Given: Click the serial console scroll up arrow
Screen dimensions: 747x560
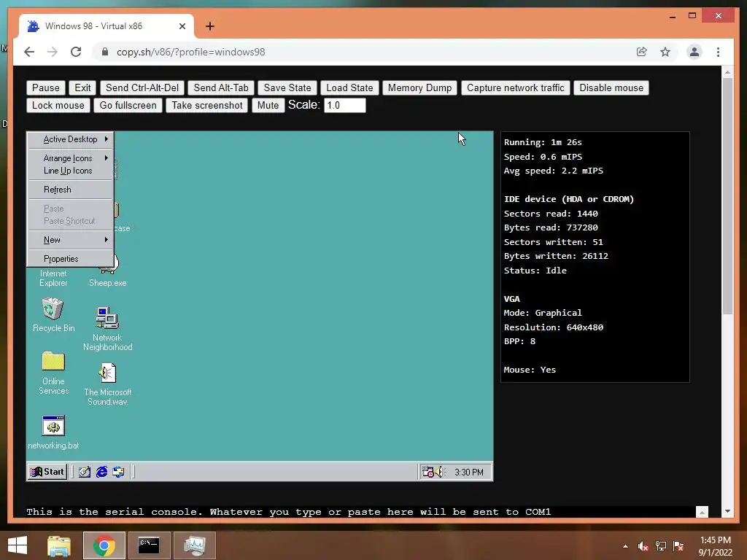Looking at the screenshot, I should (702, 512).
